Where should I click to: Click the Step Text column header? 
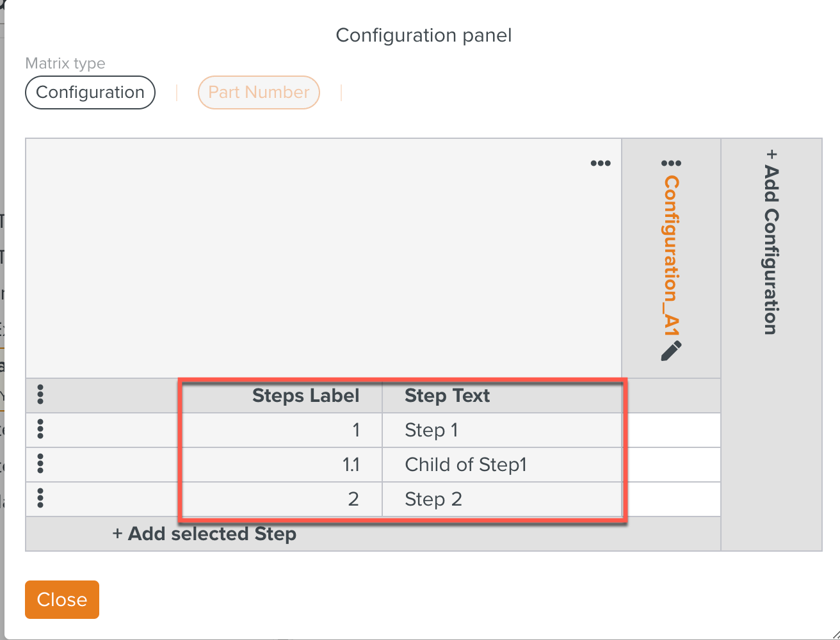pos(447,396)
